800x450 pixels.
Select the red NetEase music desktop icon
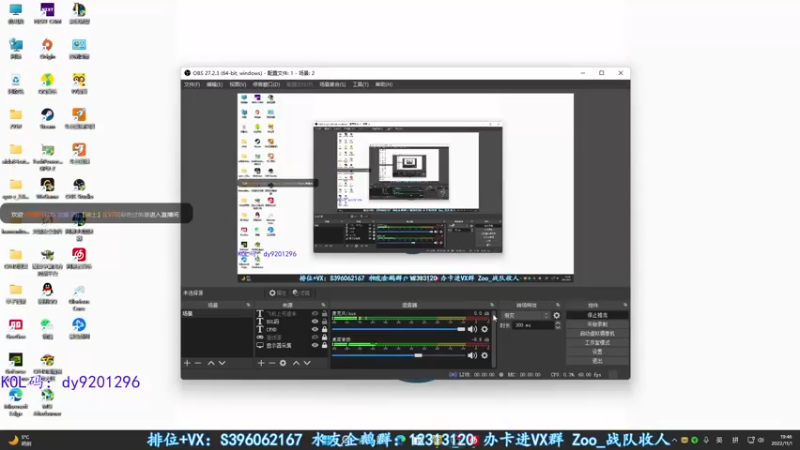click(79, 258)
